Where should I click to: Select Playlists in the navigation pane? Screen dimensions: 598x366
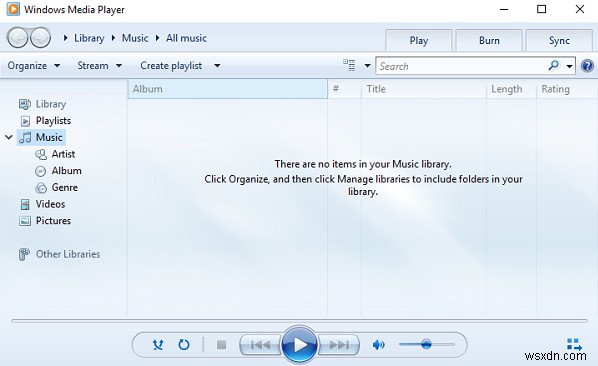[x=53, y=120]
